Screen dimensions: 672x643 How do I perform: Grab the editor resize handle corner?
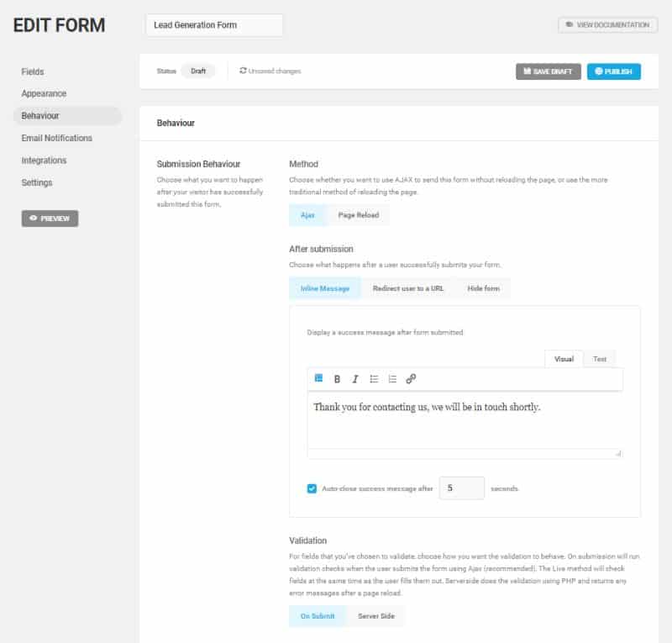(618, 453)
